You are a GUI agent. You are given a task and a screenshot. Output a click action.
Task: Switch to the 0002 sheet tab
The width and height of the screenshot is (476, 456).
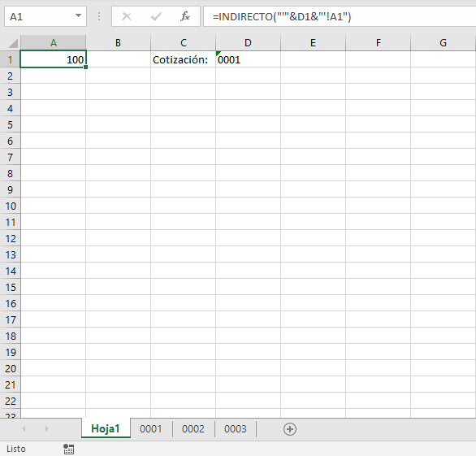(193, 429)
